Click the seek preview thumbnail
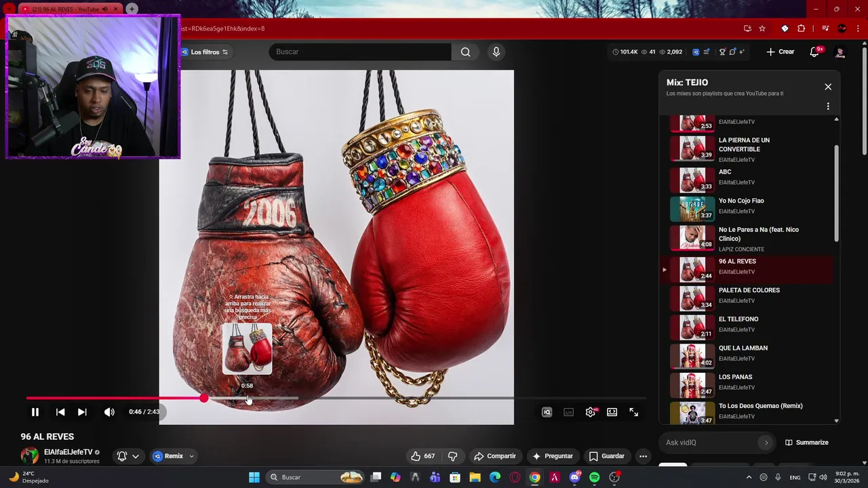 247,349
